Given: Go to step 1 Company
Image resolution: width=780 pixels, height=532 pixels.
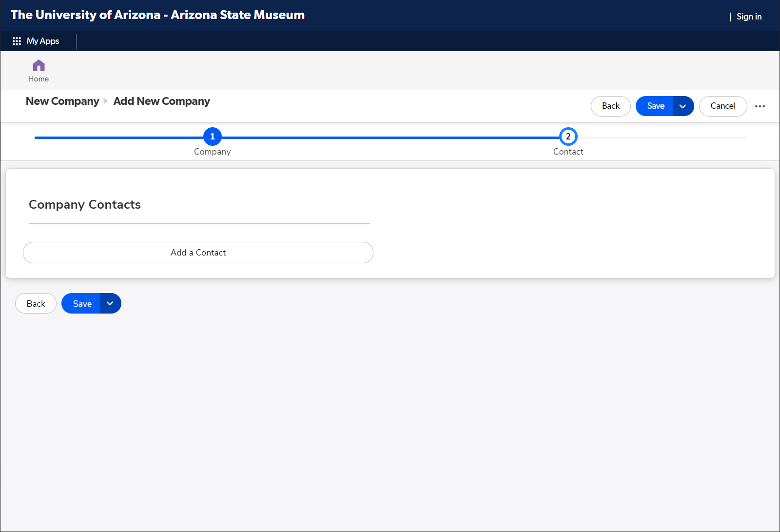Looking at the screenshot, I should click(x=213, y=137).
